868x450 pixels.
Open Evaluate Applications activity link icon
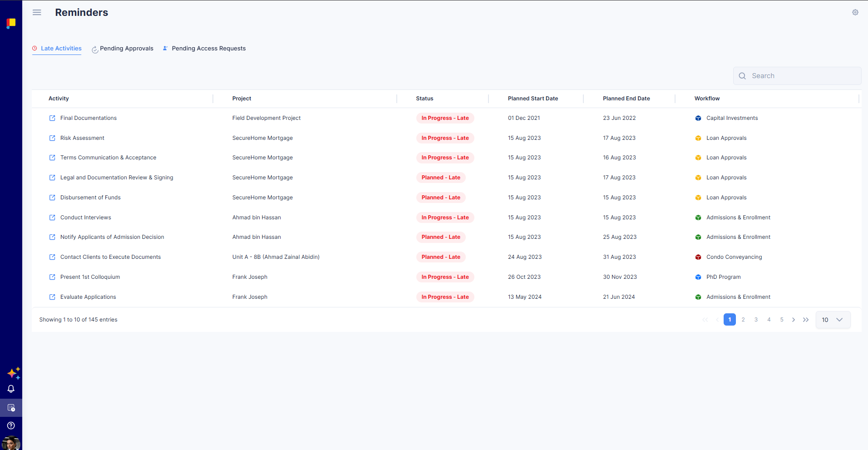tap(52, 297)
